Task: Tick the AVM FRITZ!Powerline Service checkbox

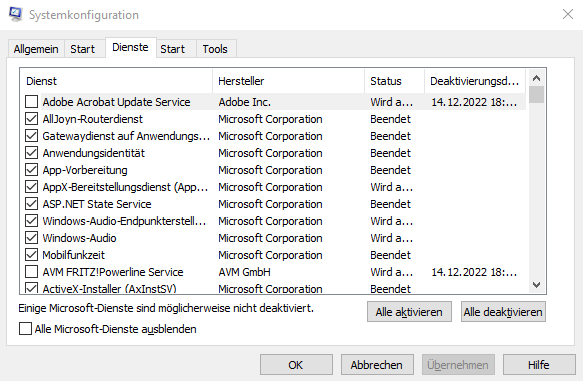Action: click(x=32, y=272)
